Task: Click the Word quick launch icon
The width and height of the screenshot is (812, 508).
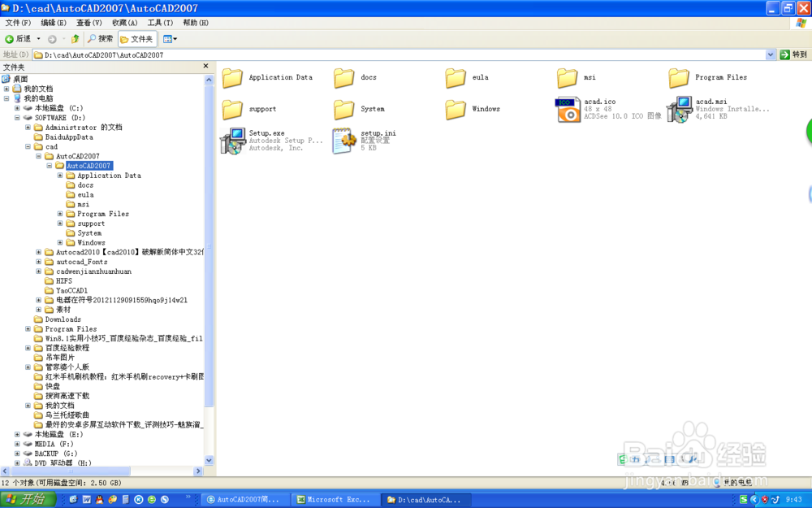Action: (86, 499)
